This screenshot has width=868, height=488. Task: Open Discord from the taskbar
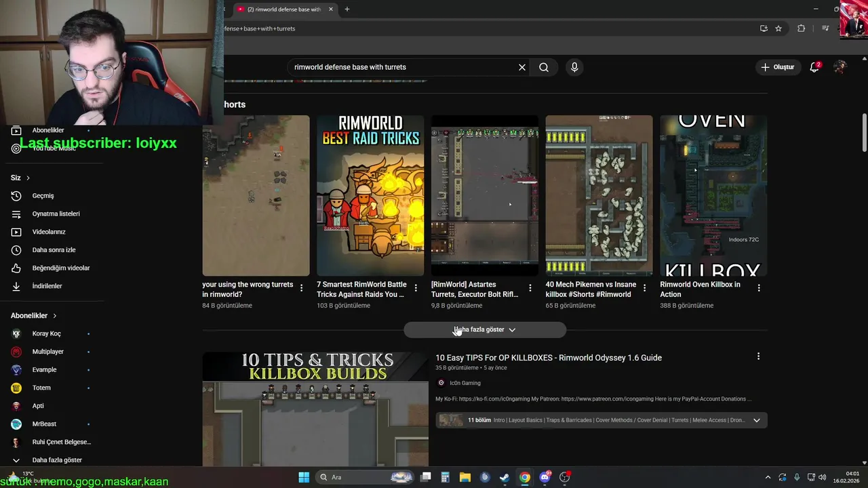(x=545, y=477)
